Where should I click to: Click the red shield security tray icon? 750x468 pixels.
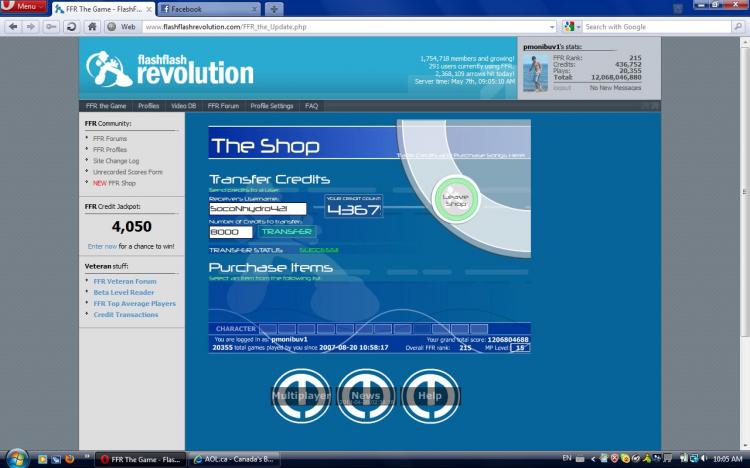click(614, 459)
